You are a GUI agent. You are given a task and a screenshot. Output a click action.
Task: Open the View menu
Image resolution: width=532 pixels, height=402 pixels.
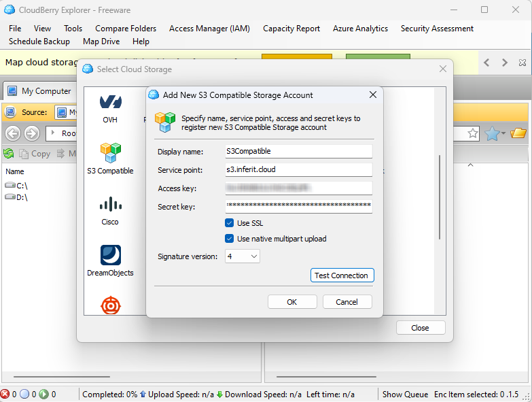[x=42, y=29]
